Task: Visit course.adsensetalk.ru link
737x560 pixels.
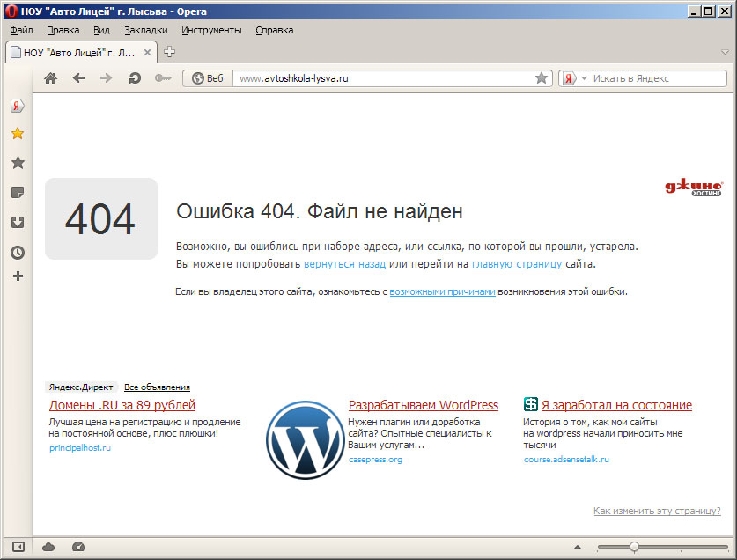Action: click(x=566, y=460)
